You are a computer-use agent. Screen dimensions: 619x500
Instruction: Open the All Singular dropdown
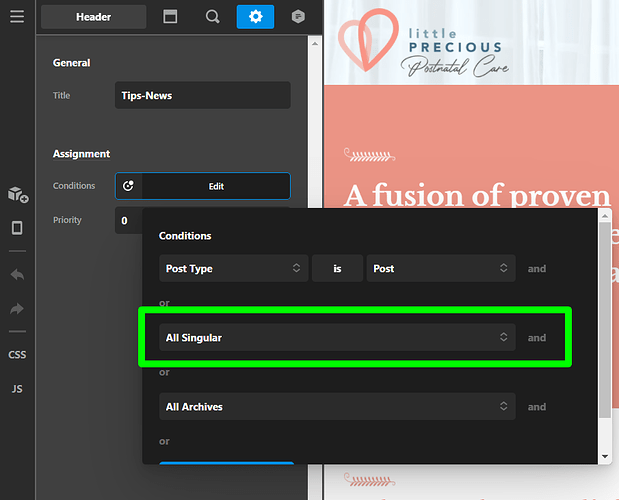(338, 337)
